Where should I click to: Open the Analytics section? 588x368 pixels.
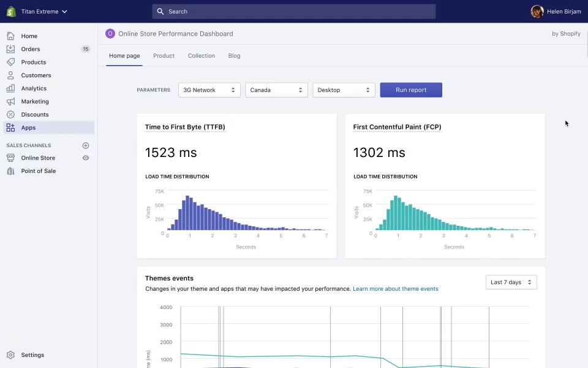coord(34,88)
